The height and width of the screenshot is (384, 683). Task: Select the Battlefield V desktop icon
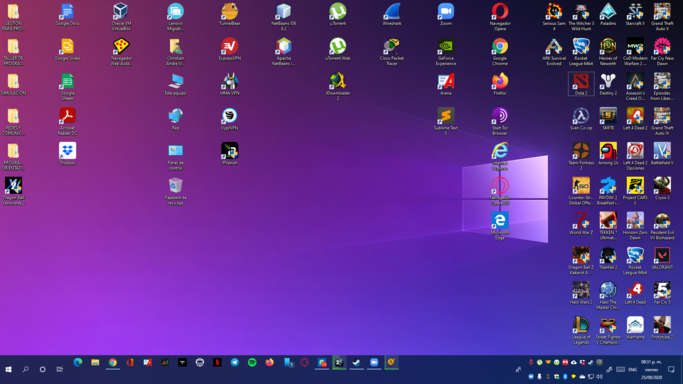662,154
